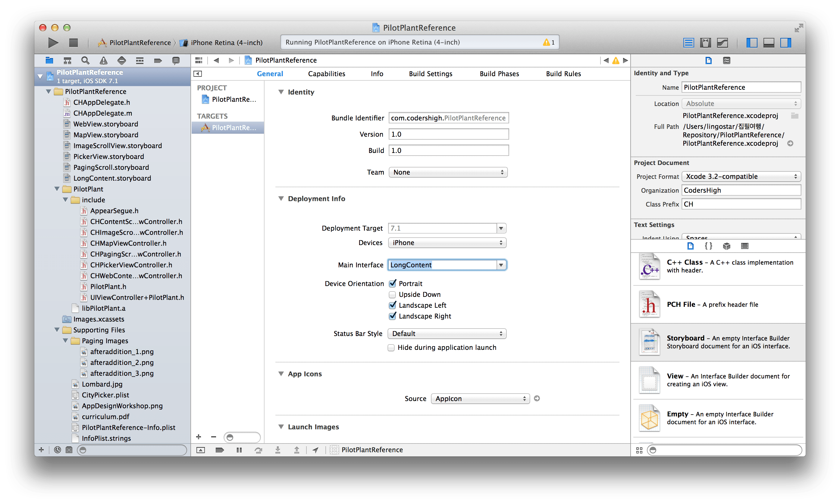840x504 pixels.
Task: Enable Portrait orientation checkbox
Action: click(x=393, y=283)
